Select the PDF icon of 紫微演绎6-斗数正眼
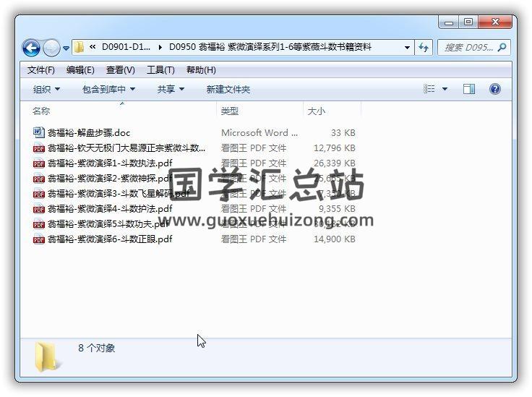This screenshot has width=532, height=397. pos(39,240)
